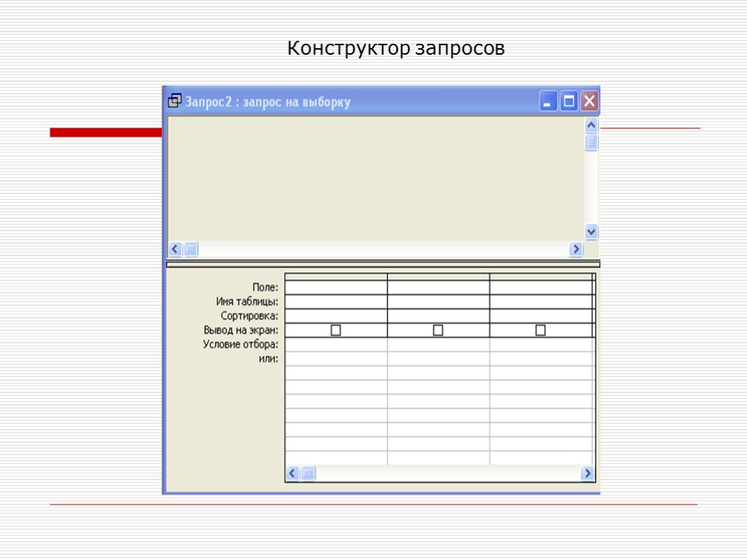The width and height of the screenshot is (747, 560).
Task: Click left arrow of design grid scrollbar
Action: tap(293, 473)
